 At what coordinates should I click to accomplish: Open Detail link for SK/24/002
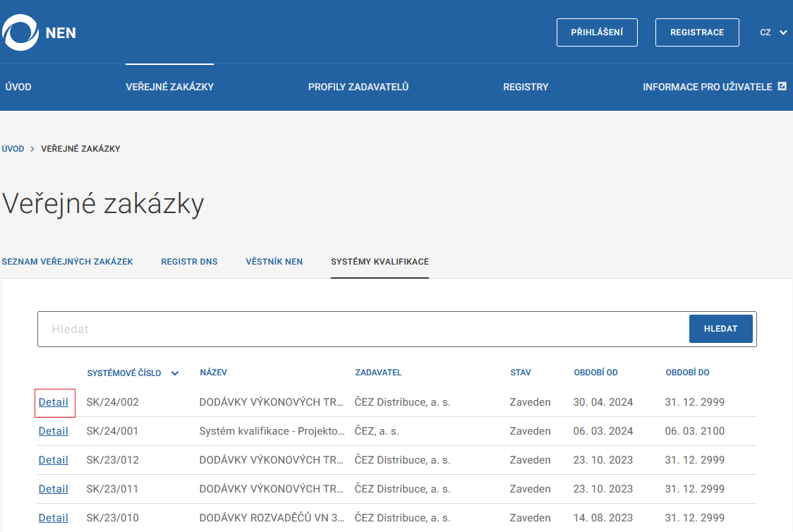tap(54, 402)
